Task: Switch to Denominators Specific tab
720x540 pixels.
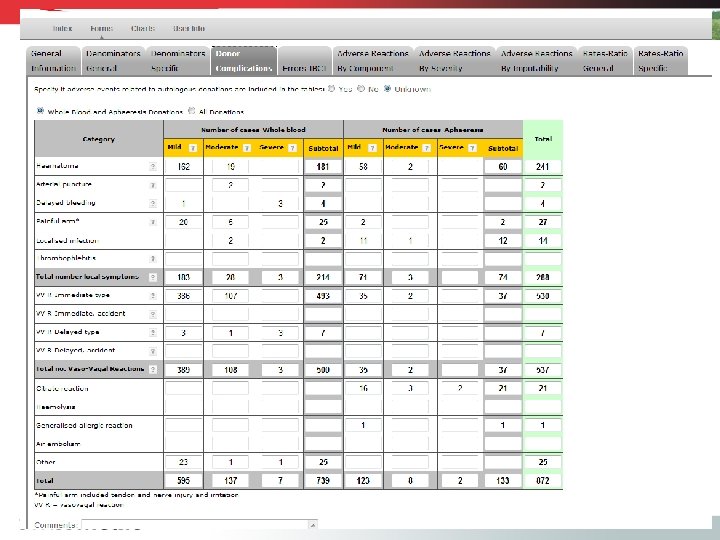Action: pyautogui.click(x=178, y=61)
